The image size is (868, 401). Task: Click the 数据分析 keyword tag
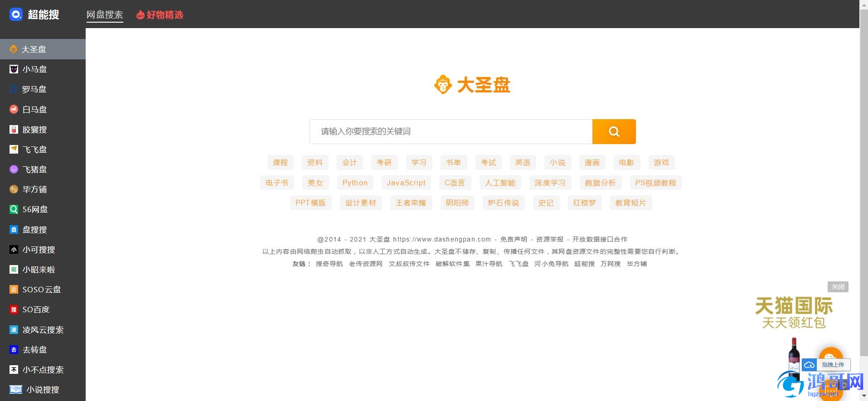coord(601,183)
